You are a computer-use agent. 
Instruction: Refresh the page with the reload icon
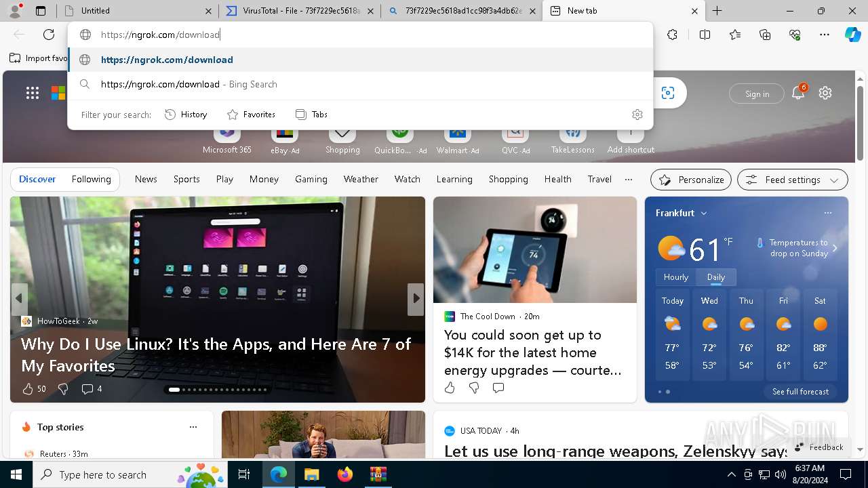[49, 35]
